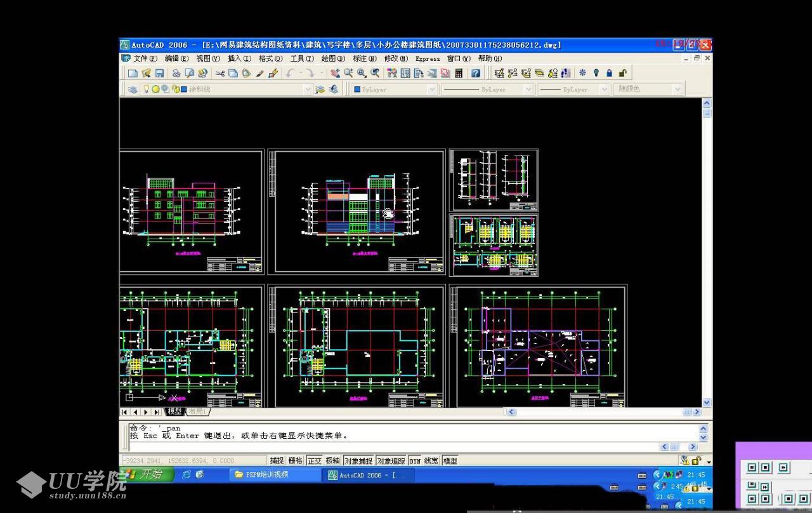The width and height of the screenshot is (812, 513).
Task: Expand the lineweight ByLayer dropdown
Action: click(605, 90)
